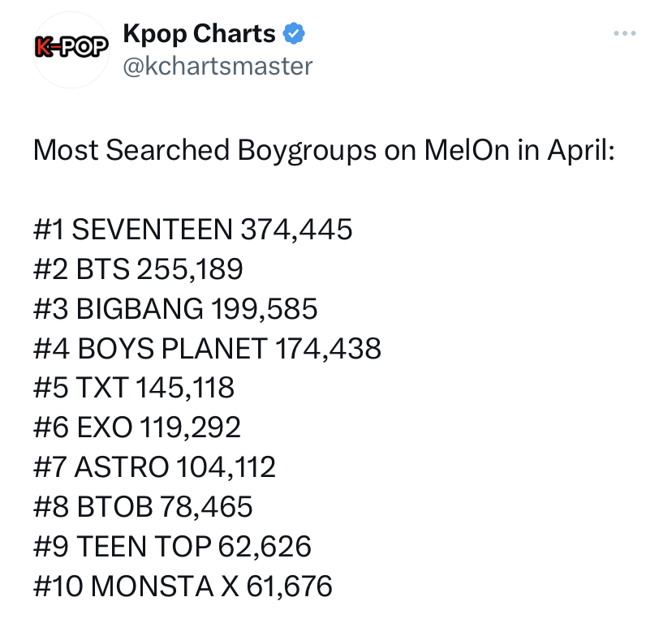Click the blue verified badge

coord(294,33)
